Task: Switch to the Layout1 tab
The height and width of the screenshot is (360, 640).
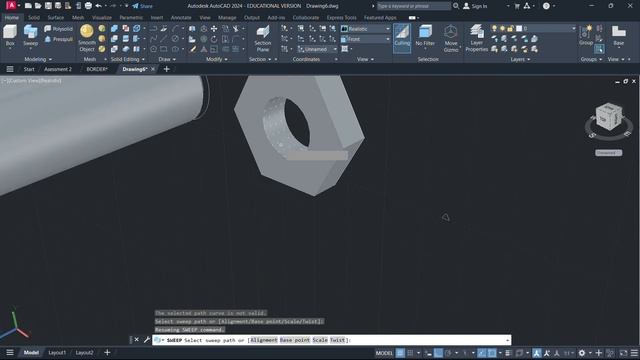Action: click(x=57, y=353)
